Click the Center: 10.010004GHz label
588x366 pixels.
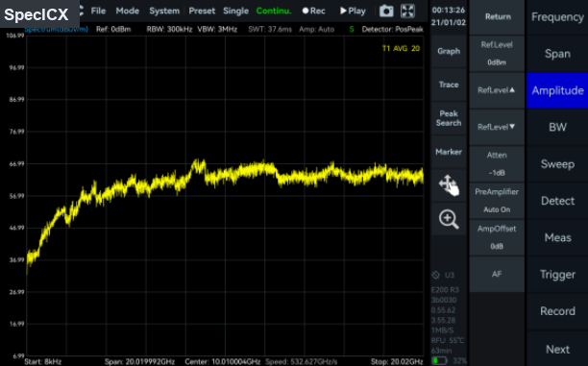click(223, 362)
